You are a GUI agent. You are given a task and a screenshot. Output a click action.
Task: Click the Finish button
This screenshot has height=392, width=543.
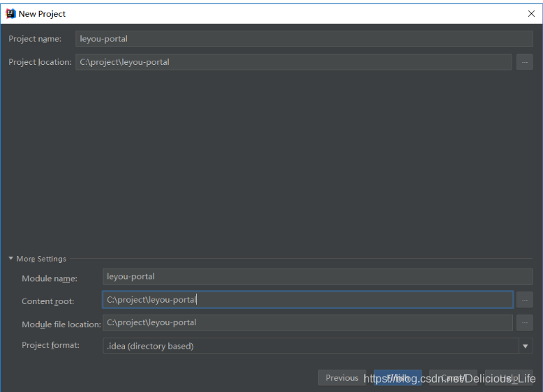click(x=398, y=378)
